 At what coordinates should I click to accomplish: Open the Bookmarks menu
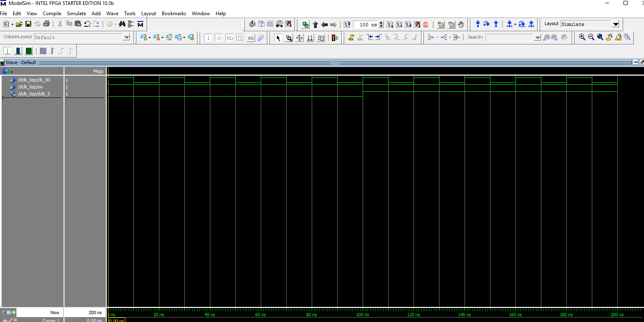coord(174,14)
